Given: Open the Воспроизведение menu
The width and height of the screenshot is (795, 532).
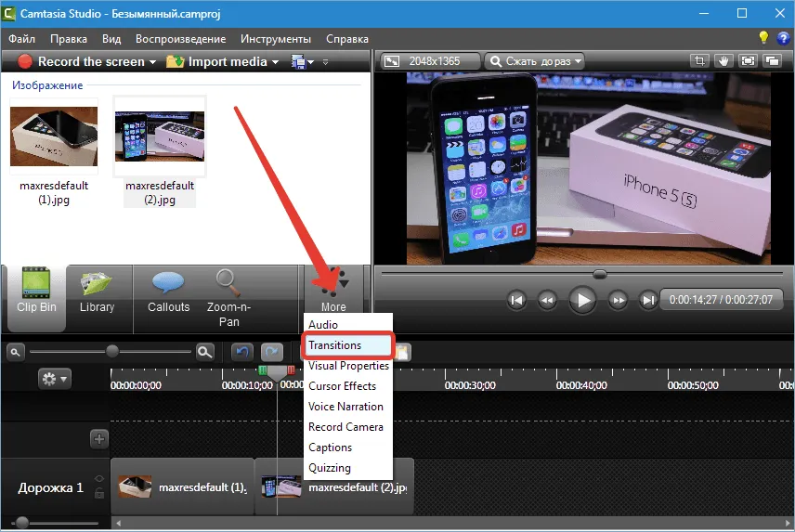Looking at the screenshot, I should click(180, 39).
